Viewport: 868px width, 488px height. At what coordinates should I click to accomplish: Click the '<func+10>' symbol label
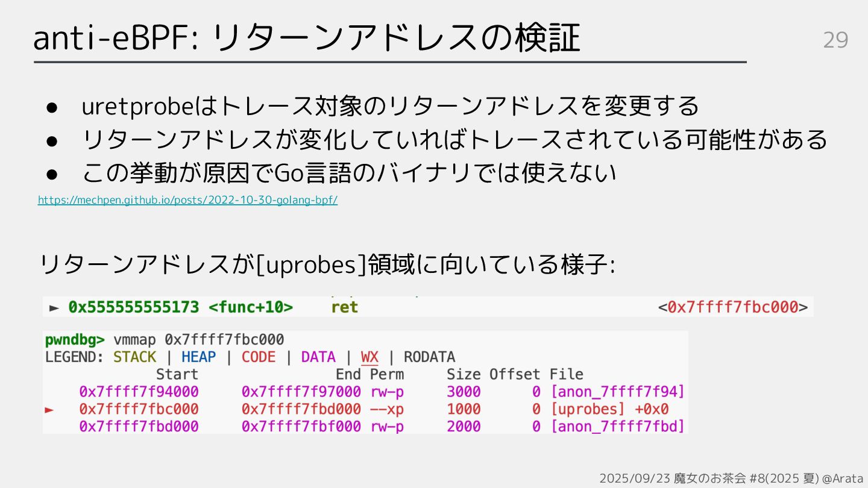(251, 307)
